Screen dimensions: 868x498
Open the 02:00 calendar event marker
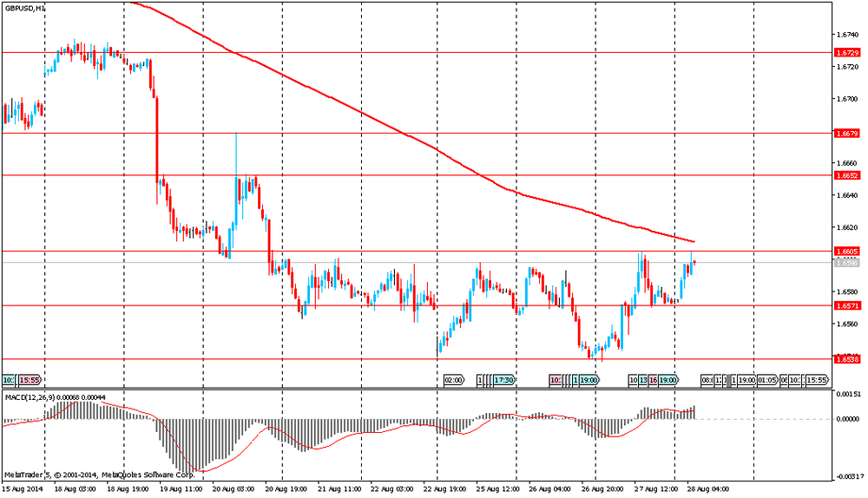[x=453, y=380]
